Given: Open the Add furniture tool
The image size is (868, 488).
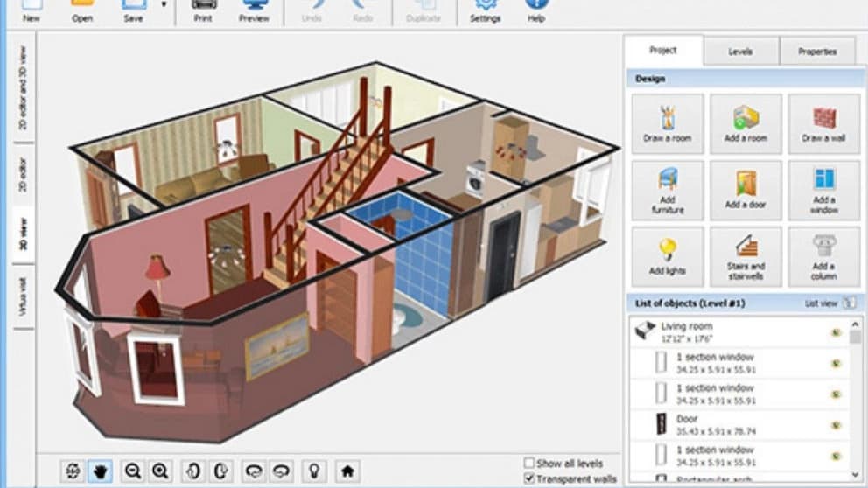Looking at the screenshot, I should point(668,191).
